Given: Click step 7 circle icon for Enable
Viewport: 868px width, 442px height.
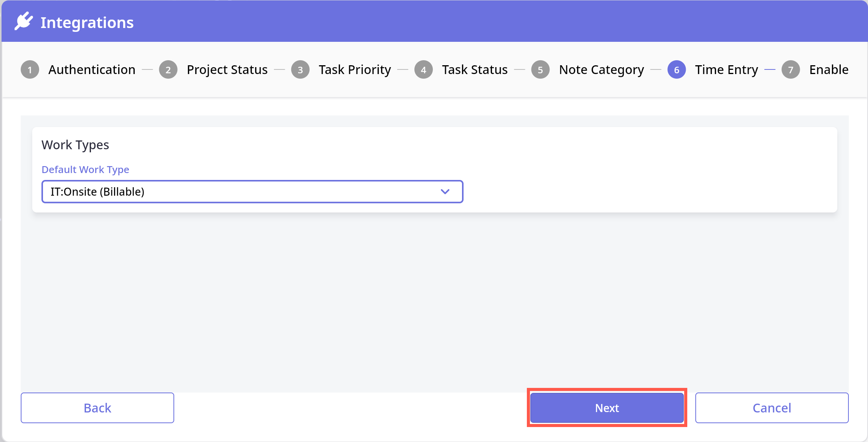Looking at the screenshot, I should tap(790, 70).
